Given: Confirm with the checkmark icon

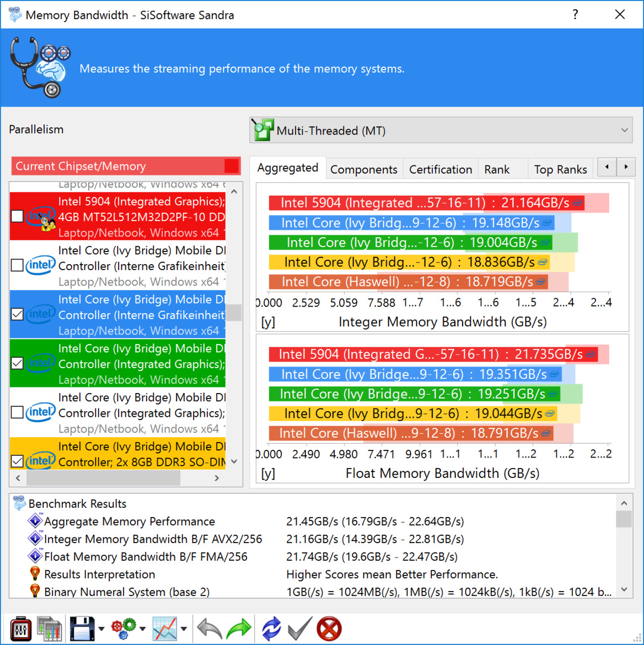Looking at the screenshot, I should [x=300, y=628].
